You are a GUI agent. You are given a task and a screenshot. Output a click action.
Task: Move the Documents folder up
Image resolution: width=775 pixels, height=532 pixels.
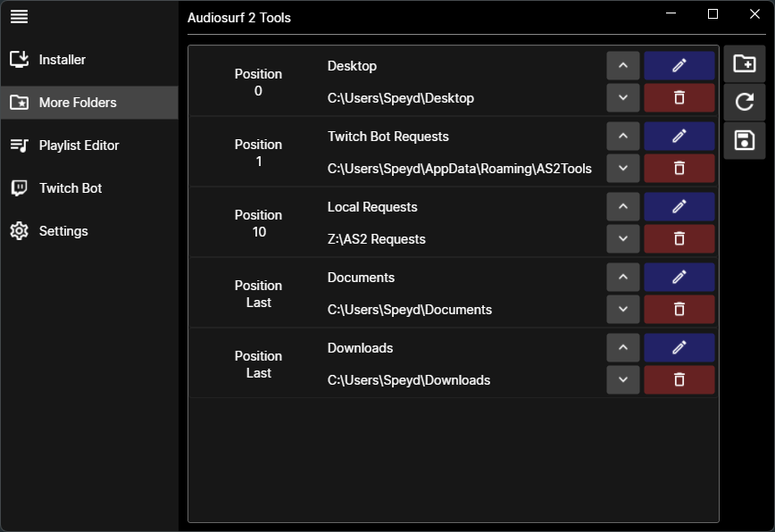coord(623,278)
